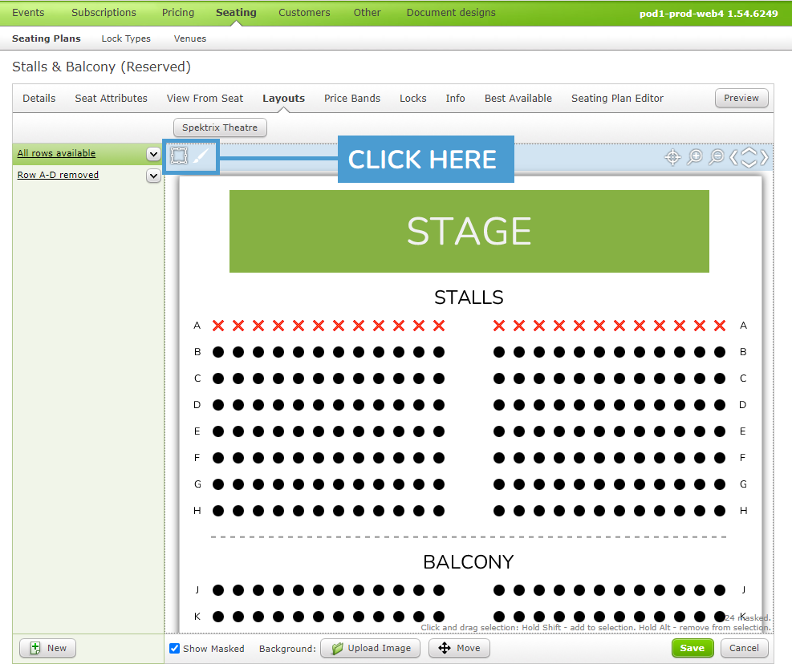Pan the seating plan right
792x672 pixels.
point(764,157)
